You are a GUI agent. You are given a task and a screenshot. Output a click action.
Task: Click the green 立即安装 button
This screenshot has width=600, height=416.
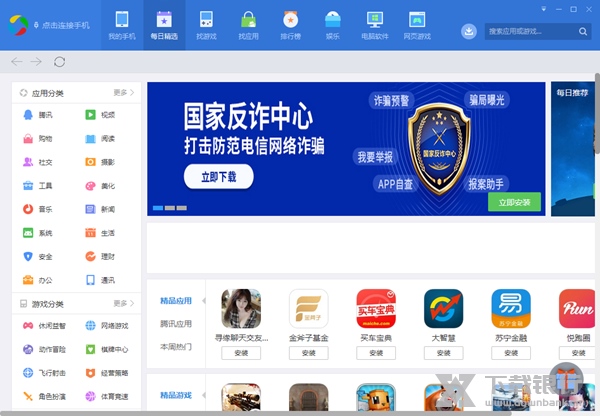[514, 202]
